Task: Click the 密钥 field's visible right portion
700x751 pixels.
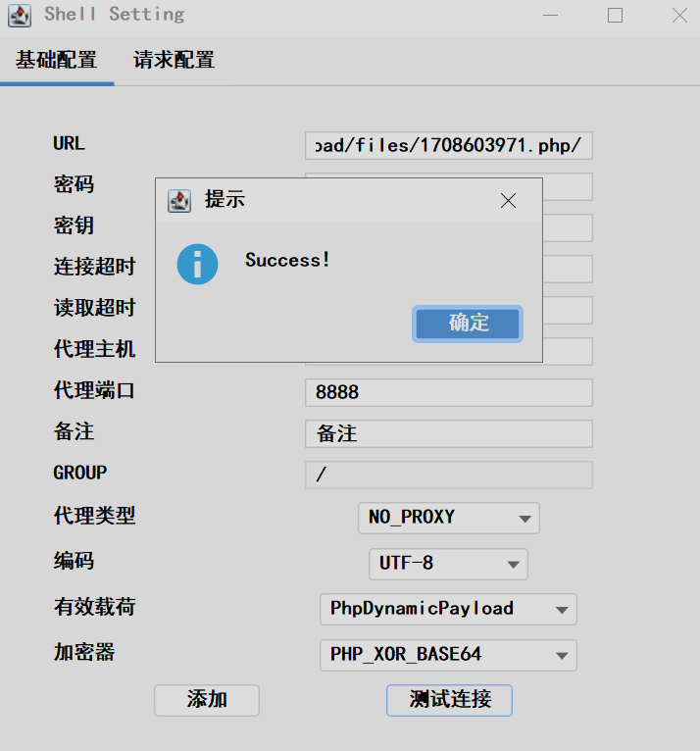Action: point(568,228)
